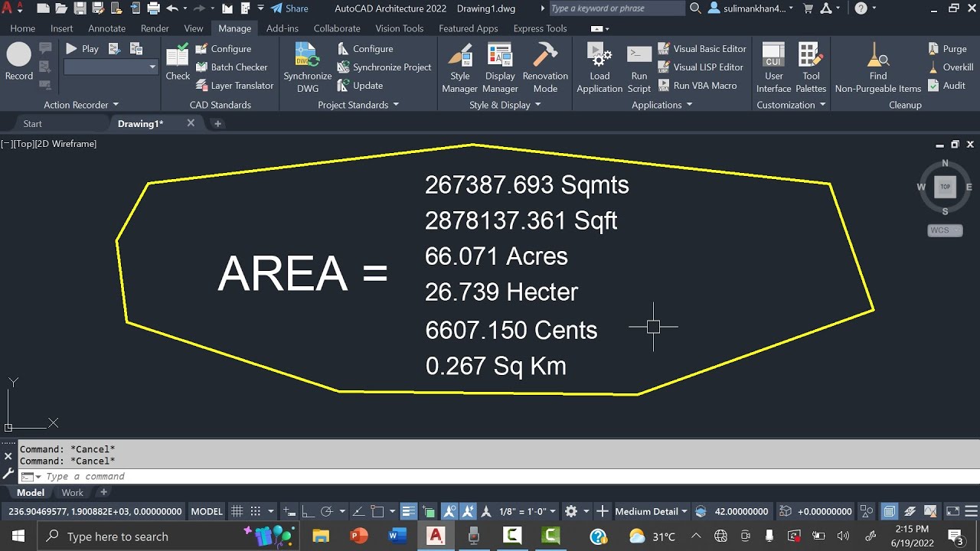The height and width of the screenshot is (551, 980).
Task: Toggle lineweight display in status bar
Action: coord(409,511)
